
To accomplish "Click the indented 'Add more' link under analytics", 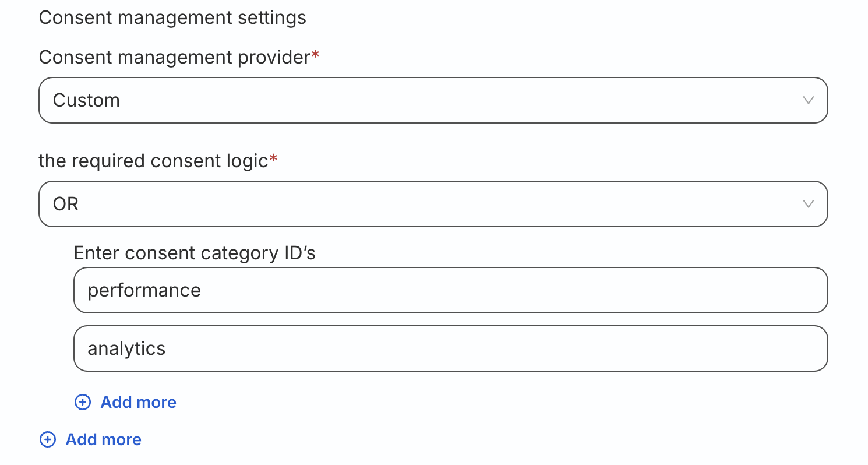I will 138,402.
